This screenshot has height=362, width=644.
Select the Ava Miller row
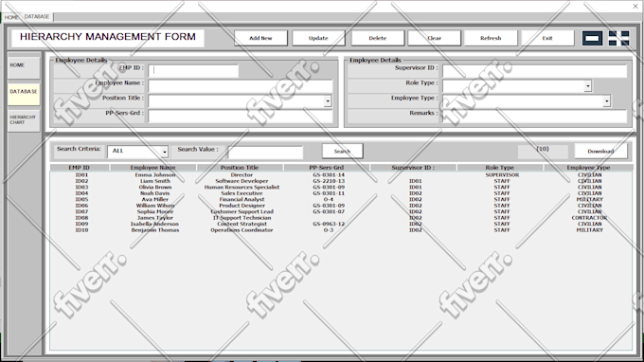point(341,200)
